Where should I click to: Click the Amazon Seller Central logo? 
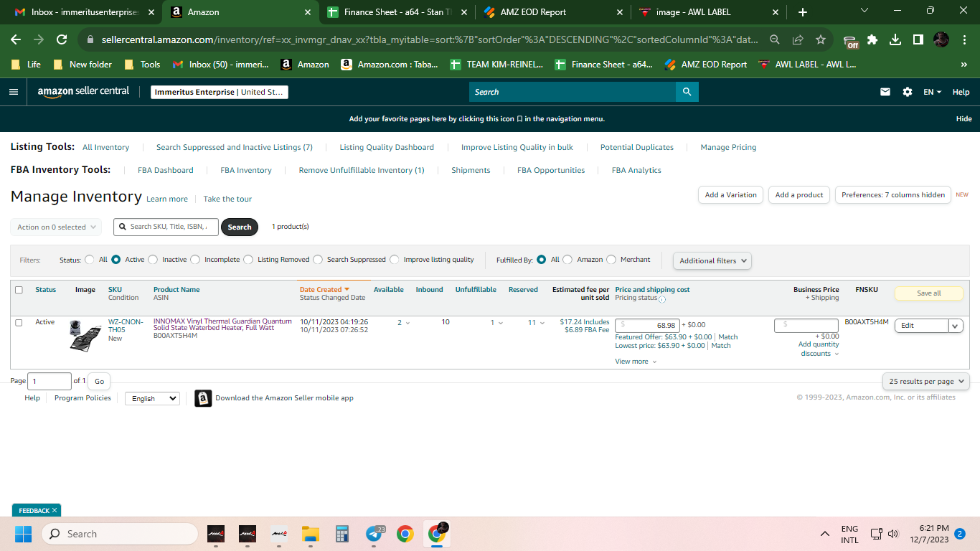click(83, 92)
